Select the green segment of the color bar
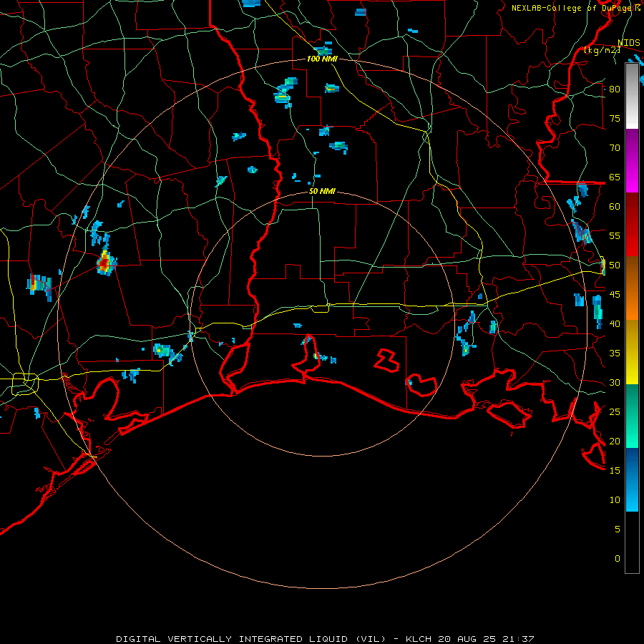644x644 pixels. tap(632, 416)
